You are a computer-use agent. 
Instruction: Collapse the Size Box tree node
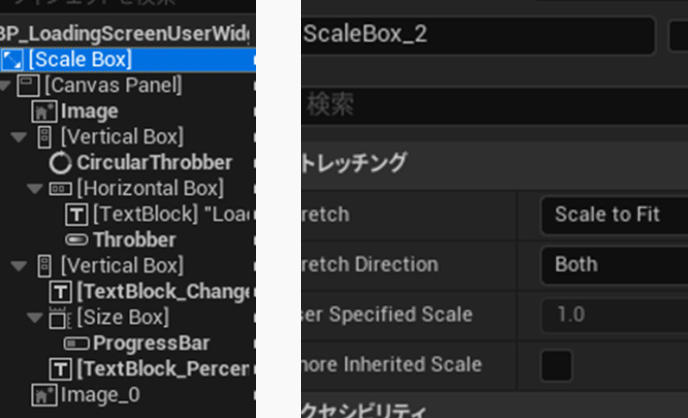pyautogui.click(x=35, y=317)
